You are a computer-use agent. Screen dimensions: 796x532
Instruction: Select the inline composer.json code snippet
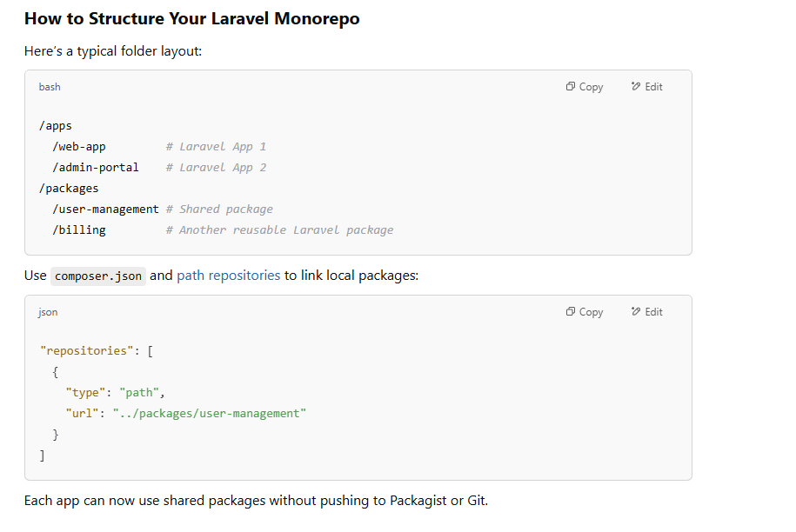click(x=97, y=276)
